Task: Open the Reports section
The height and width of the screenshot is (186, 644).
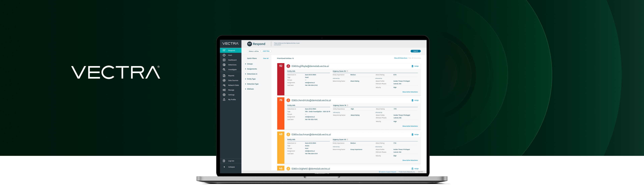Action: pyautogui.click(x=230, y=76)
